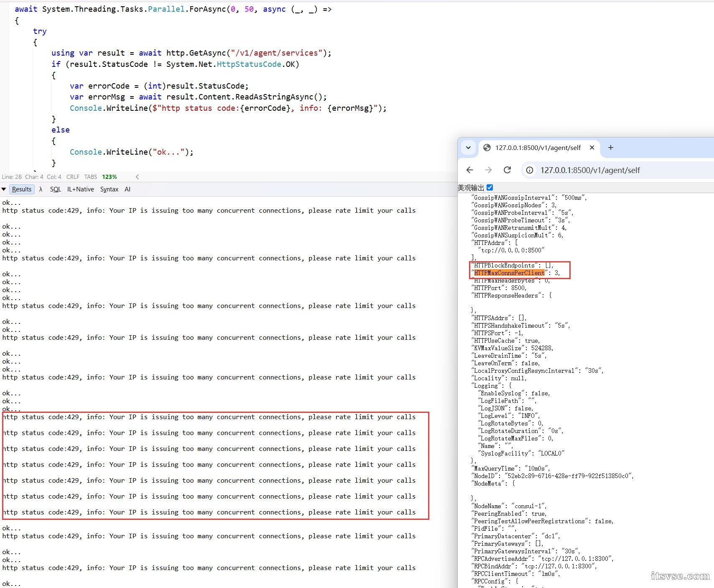Close the 127.0.0.1:8500/v1/agent/self tab
The image size is (714, 588).
coord(592,148)
